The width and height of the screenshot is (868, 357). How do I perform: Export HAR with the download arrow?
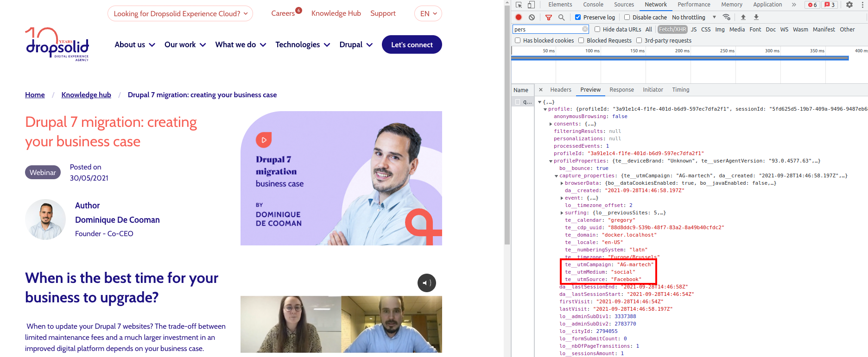[x=756, y=17]
